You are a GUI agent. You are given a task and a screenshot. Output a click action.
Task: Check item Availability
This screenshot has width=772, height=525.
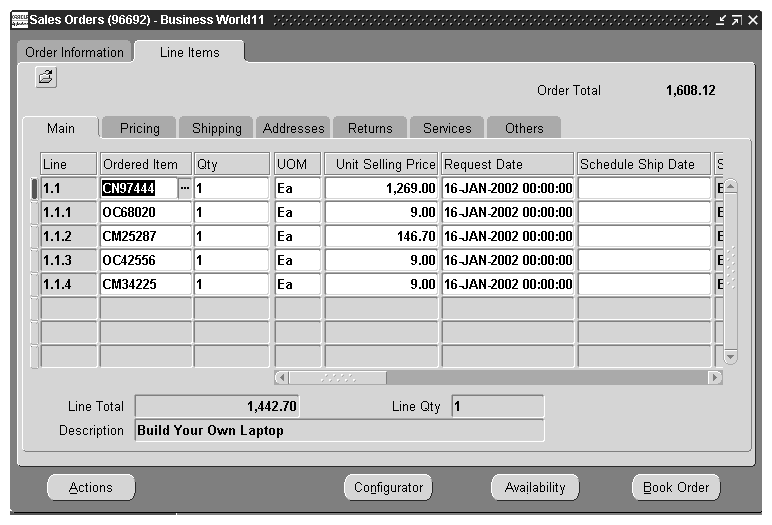tap(535, 488)
